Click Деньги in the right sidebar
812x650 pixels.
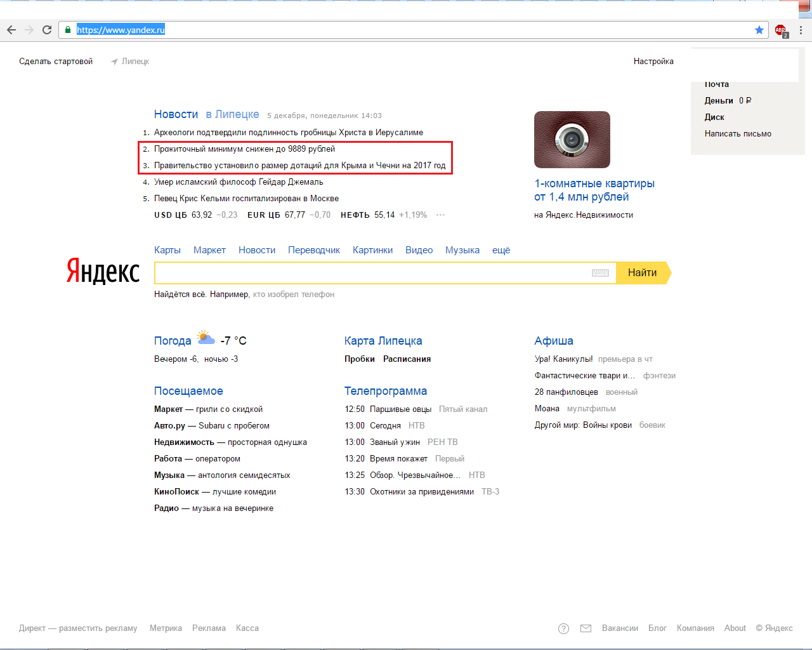pyautogui.click(x=719, y=101)
